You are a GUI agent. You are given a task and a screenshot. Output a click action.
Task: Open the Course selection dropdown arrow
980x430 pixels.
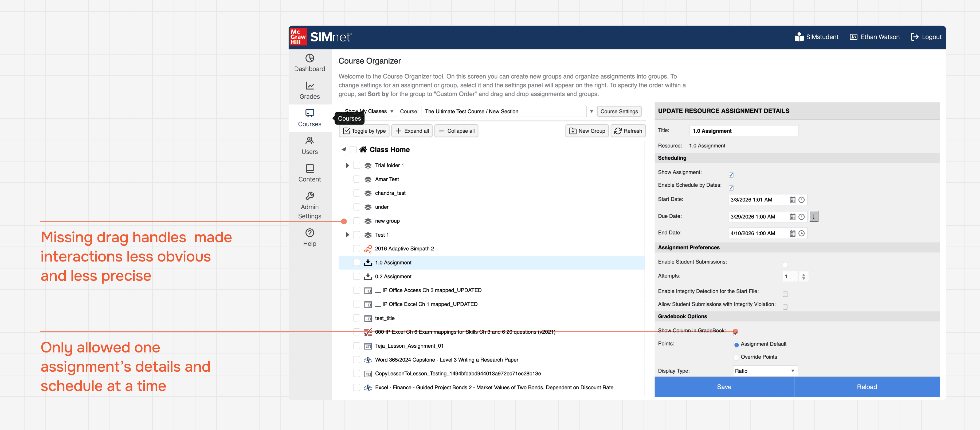591,112
